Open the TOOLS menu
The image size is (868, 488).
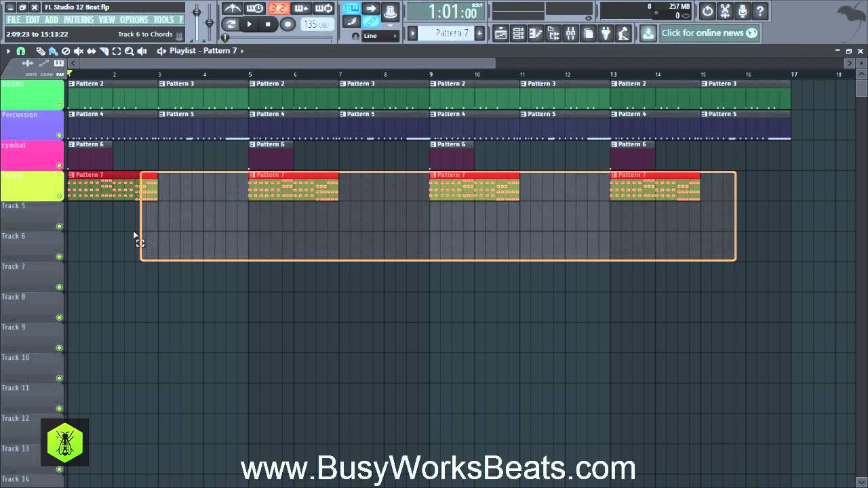tap(163, 20)
